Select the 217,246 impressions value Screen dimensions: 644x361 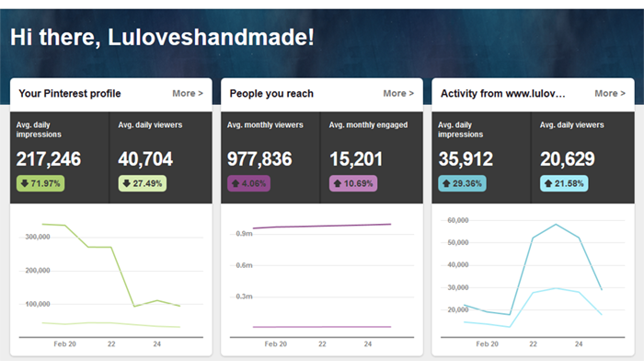(49, 159)
